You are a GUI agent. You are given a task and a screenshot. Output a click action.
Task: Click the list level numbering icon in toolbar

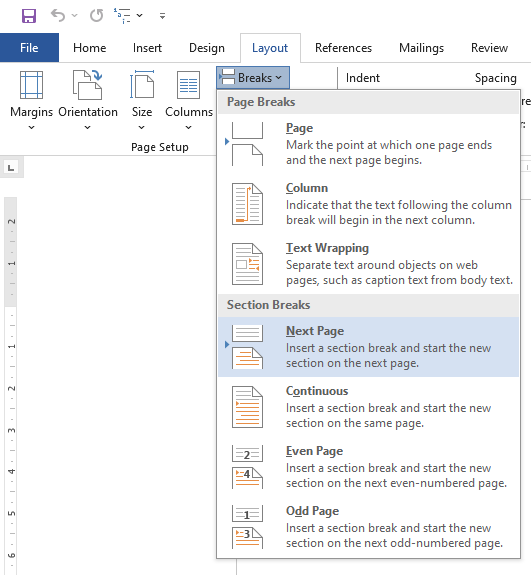(122, 15)
